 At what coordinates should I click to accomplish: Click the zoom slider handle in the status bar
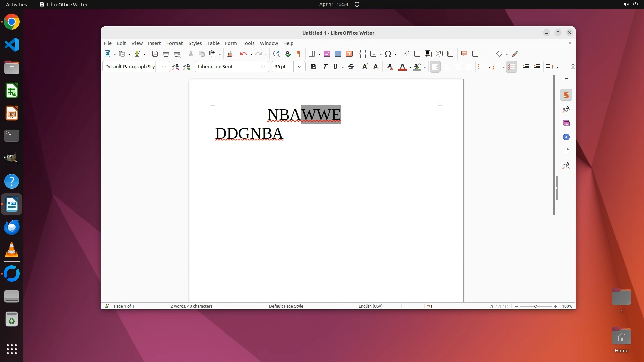tap(536, 306)
